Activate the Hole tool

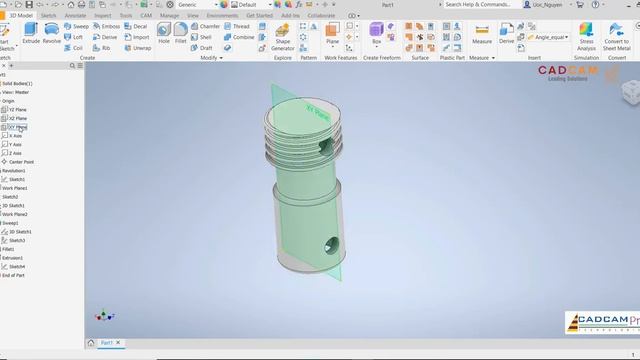(x=164, y=33)
